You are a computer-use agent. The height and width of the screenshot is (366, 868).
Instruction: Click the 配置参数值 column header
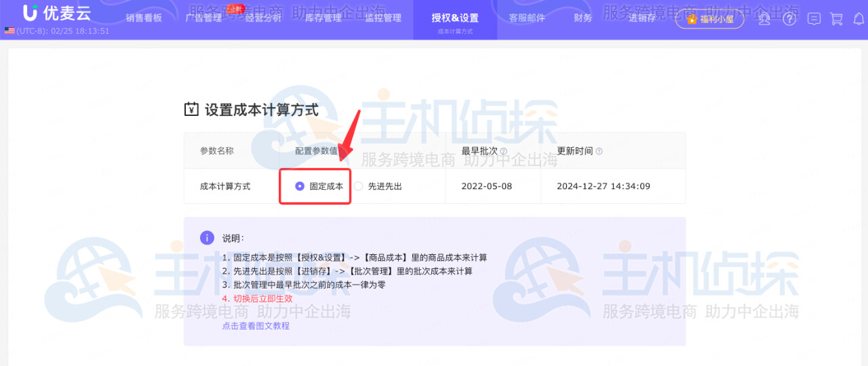point(316,151)
